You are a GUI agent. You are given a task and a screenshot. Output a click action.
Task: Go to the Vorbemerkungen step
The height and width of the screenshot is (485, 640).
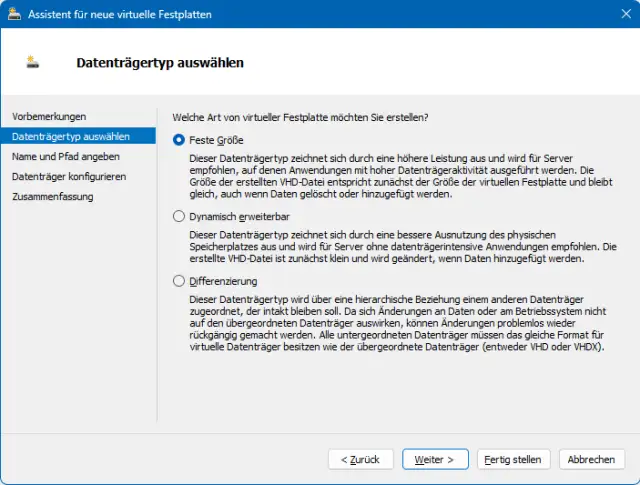(49, 116)
